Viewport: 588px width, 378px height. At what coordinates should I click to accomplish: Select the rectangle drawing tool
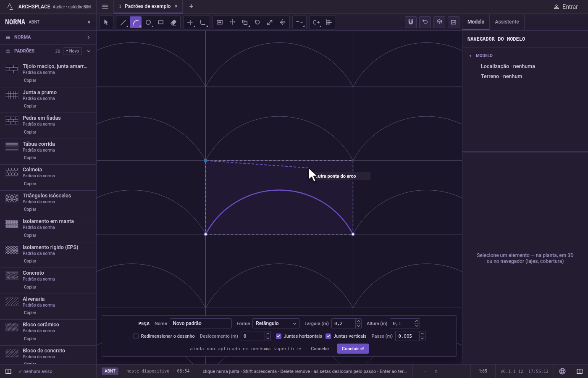pos(161,22)
